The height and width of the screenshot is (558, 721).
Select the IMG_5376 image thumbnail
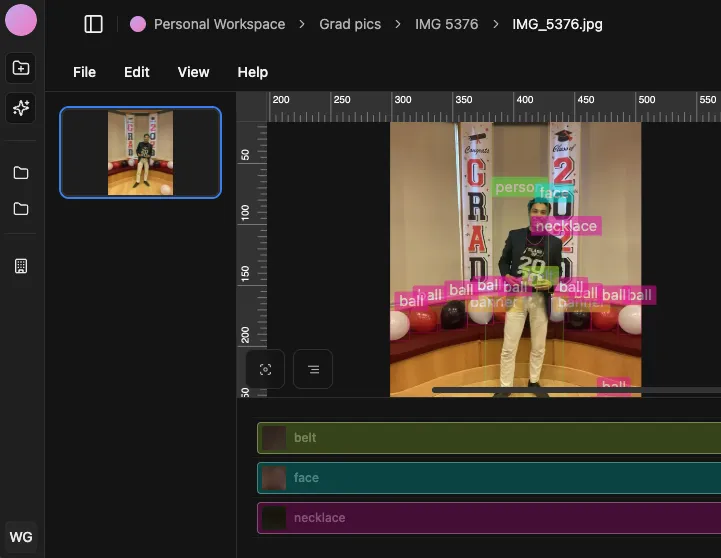[x=141, y=152]
